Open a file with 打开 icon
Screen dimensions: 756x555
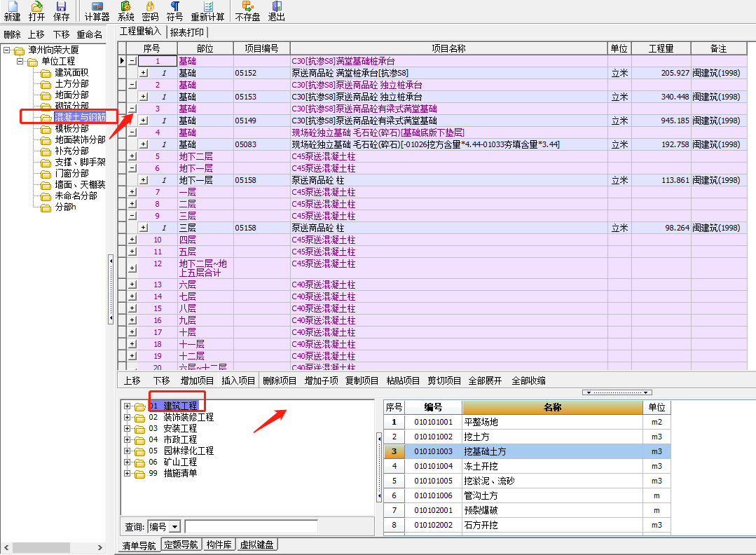(36, 11)
